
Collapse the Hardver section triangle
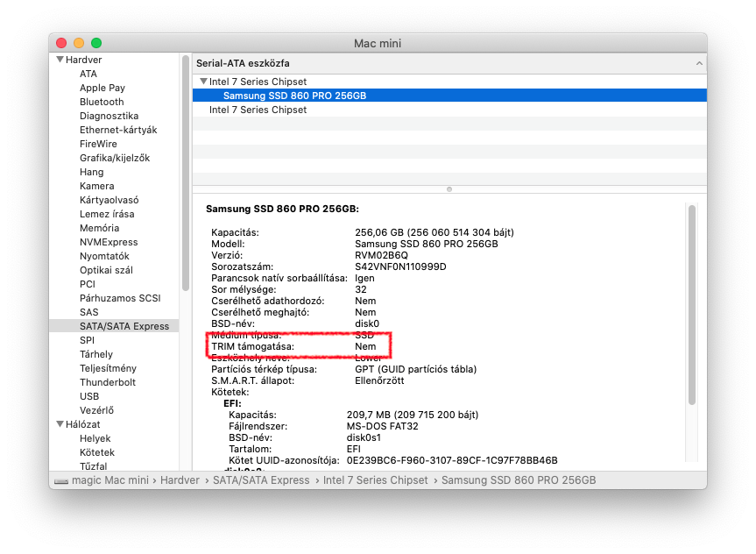[60, 60]
